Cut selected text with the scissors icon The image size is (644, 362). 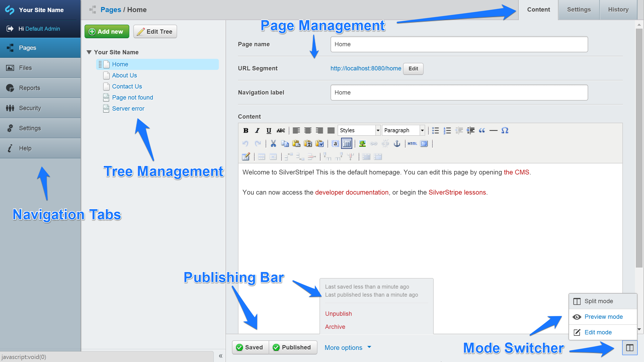click(x=273, y=143)
